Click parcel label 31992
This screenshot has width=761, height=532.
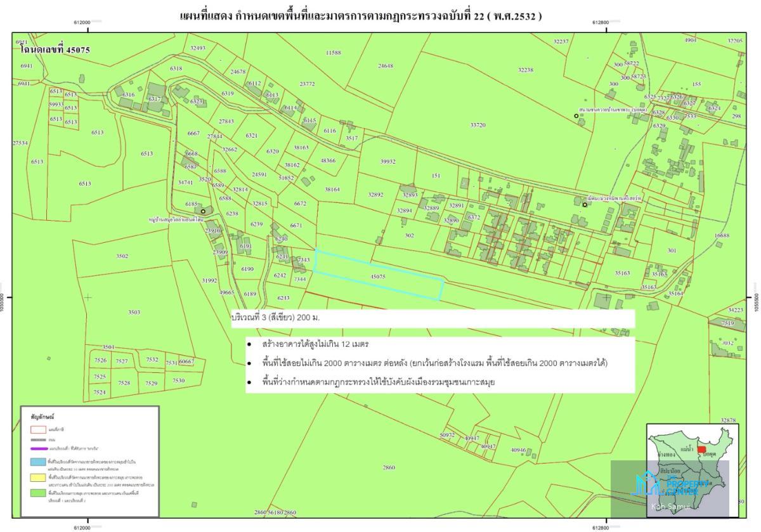pos(209,280)
